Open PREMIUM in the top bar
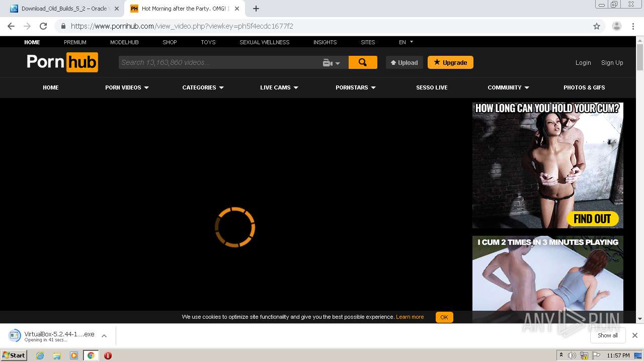The width and height of the screenshot is (644, 362). pos(75,42)
